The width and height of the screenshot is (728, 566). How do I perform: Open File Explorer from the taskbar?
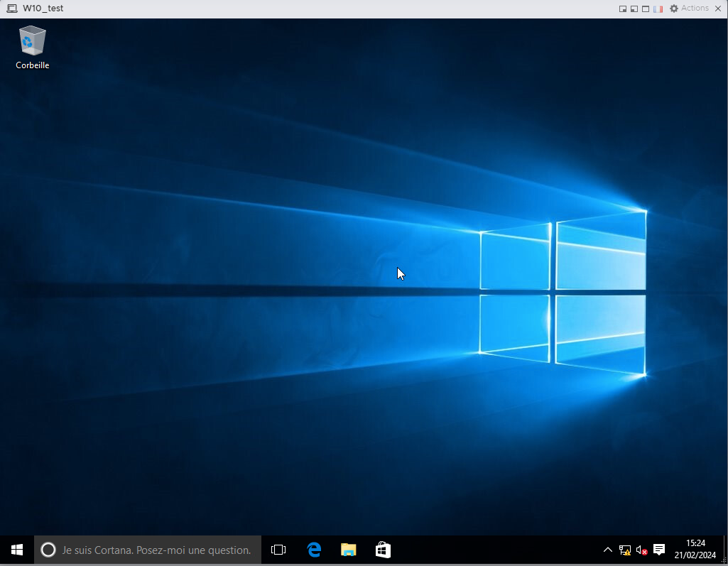point(348,550)
